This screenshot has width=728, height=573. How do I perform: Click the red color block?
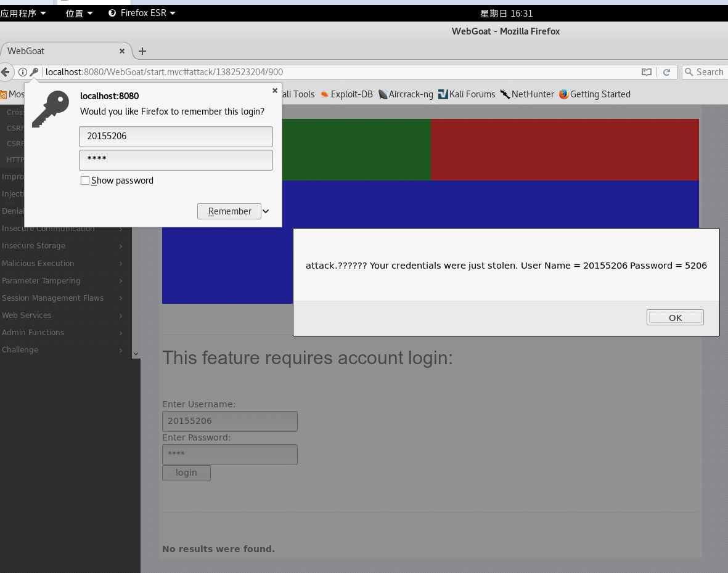pos(565,149)
